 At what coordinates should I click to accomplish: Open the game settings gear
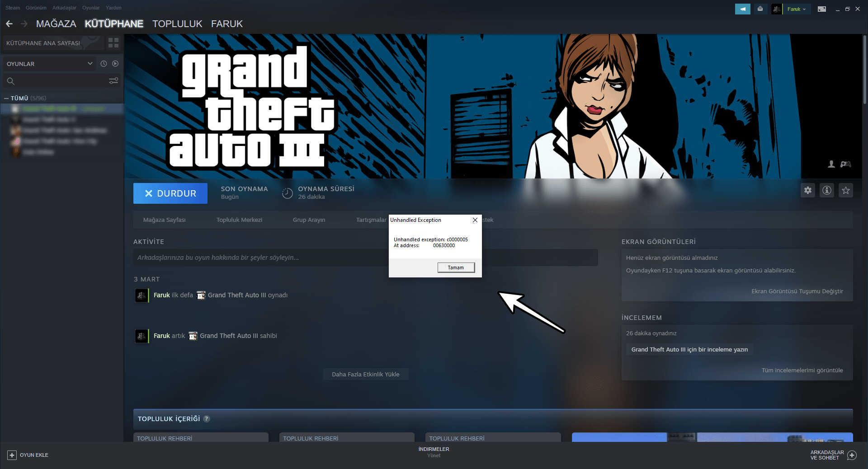[x=808, y=190]
